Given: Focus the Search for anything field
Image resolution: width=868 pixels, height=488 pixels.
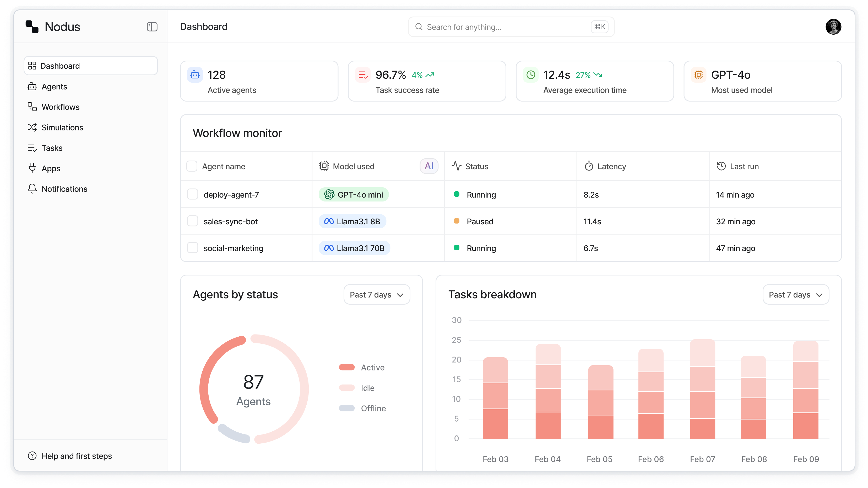Looking at the screenshot, I should [x=506, y=27].
